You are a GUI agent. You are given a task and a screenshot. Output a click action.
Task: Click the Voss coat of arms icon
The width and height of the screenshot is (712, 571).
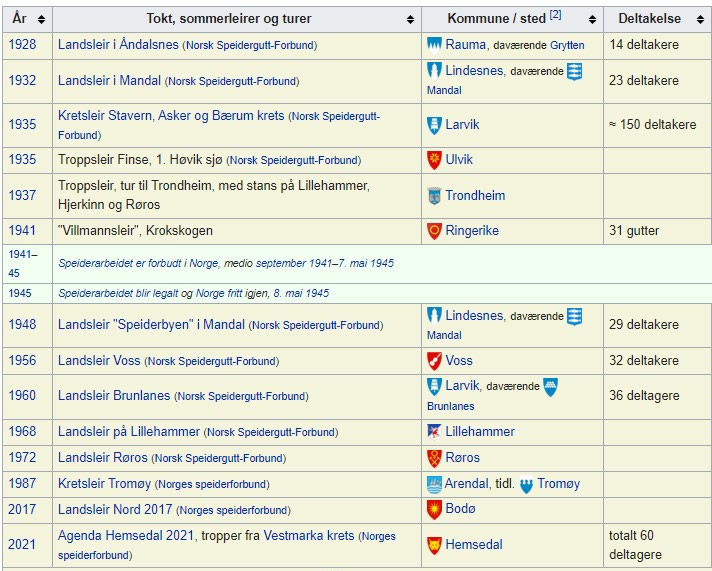[x=434, y=361]
